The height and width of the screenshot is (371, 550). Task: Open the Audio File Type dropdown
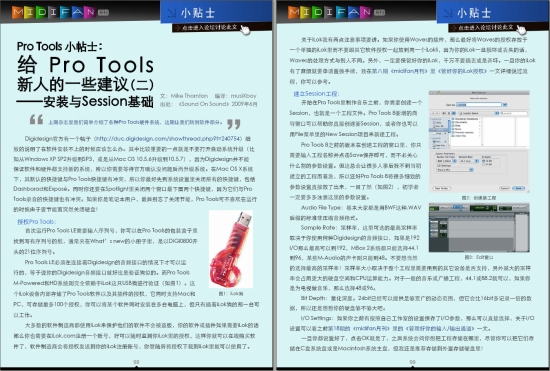tap(447, 161)
